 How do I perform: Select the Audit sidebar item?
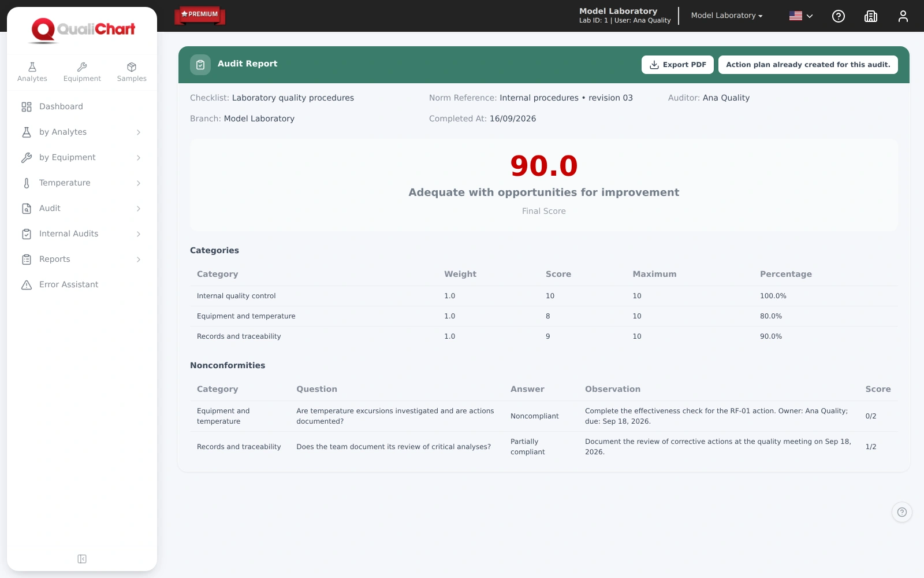tap(82, 209)
